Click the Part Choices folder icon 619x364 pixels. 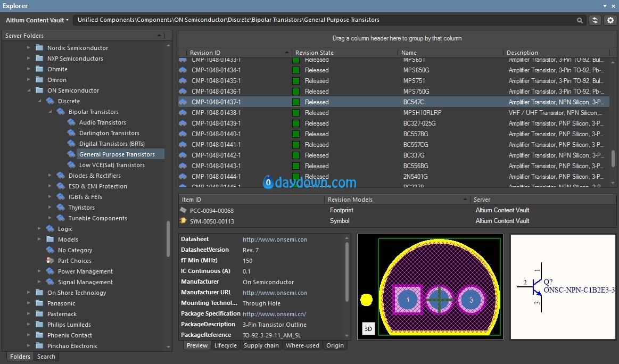[x=51, y=261]
